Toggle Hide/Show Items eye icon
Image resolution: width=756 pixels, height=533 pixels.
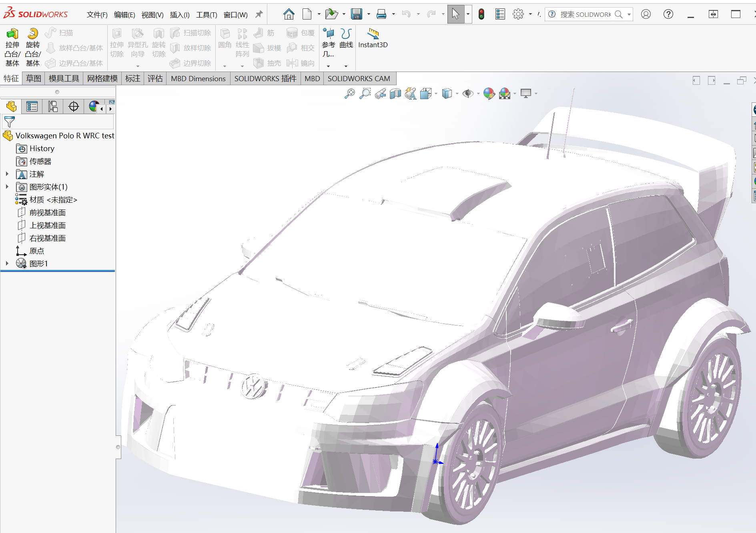[x=468, y=94]
